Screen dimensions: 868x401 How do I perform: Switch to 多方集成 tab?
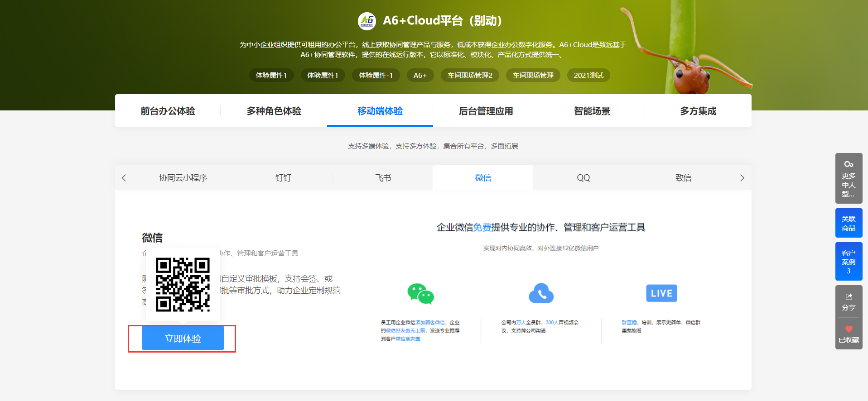(x=698, y=111)
